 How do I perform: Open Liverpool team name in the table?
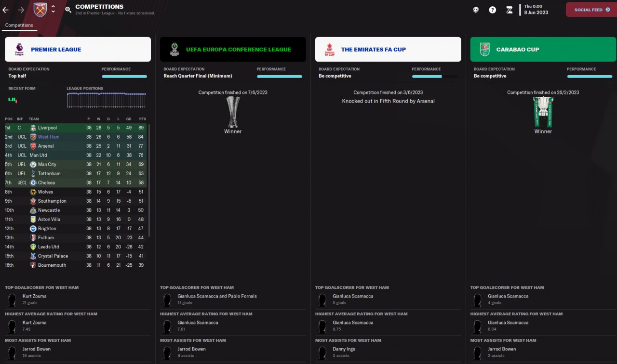click(47, 128)
